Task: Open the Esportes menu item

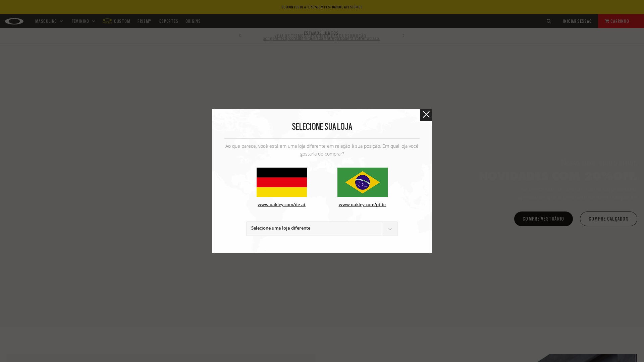Action: point(169,21)
